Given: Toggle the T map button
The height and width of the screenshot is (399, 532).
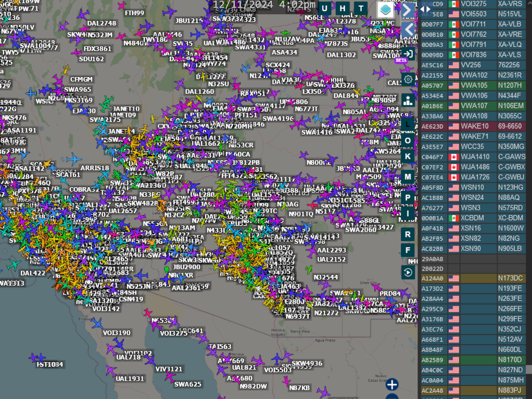Looking at the screenshot, I should tap(361, 8).
